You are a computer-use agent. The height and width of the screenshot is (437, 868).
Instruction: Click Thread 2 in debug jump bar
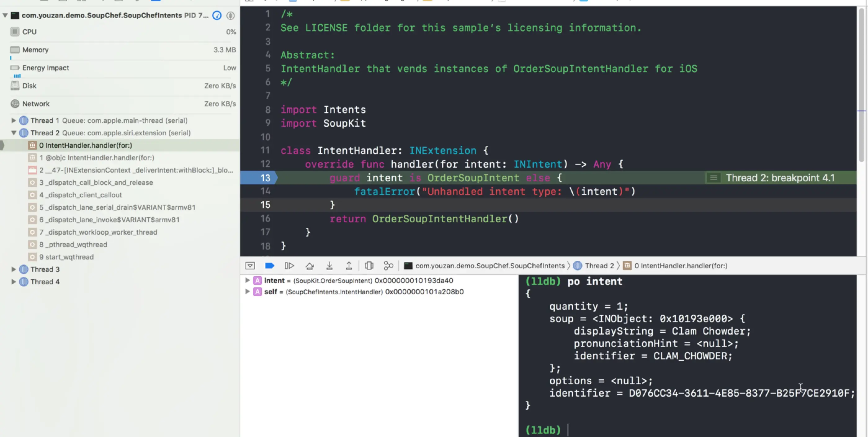coord(599,266)
